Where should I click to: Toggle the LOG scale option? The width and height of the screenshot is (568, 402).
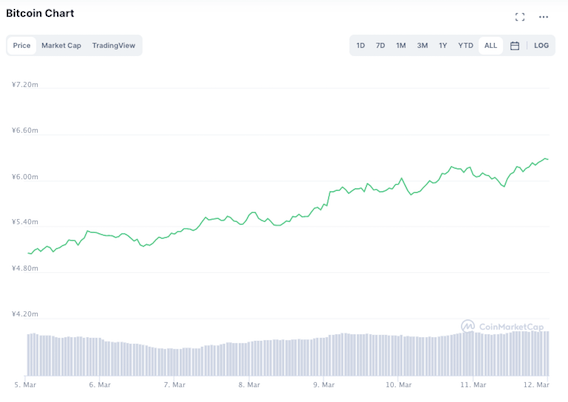point(541,46)
